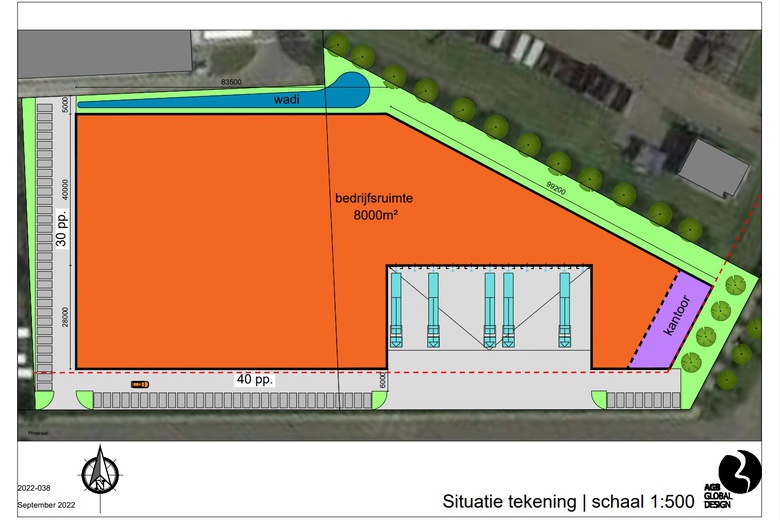Image resolution: width=780 pixels, height=520 pixels.
Task: Click the "40000" vertical dimension label
Action: (x=65, y=190)
